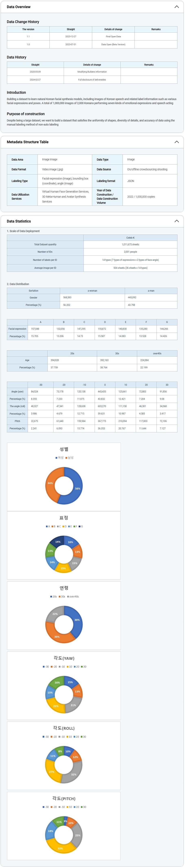This screenshot has height=868, width=185.
Task: Collapse the Data Overview section chevron
Action: point(176,7)
